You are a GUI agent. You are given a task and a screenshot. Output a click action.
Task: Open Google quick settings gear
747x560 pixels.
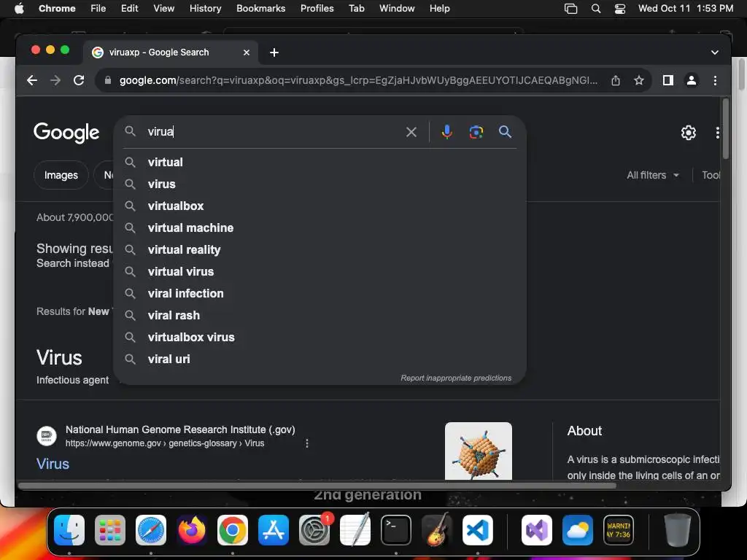pyautogui.click(x=689, y=133)
